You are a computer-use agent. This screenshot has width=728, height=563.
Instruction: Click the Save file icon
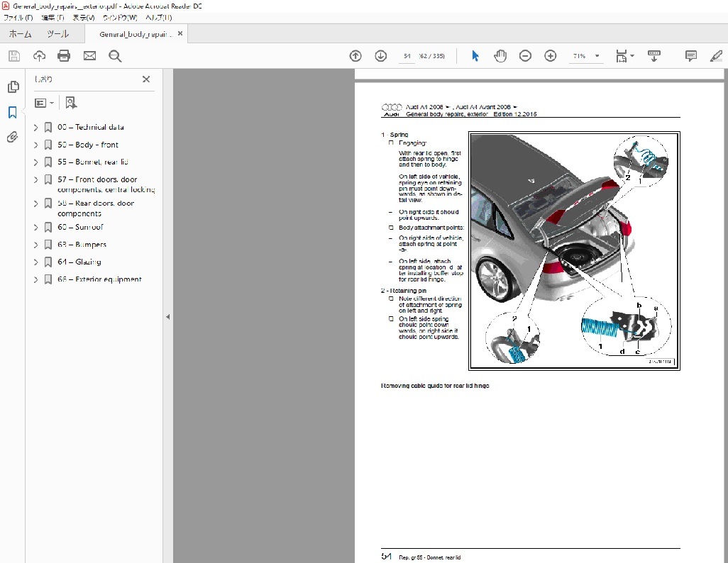coord(14,56)
